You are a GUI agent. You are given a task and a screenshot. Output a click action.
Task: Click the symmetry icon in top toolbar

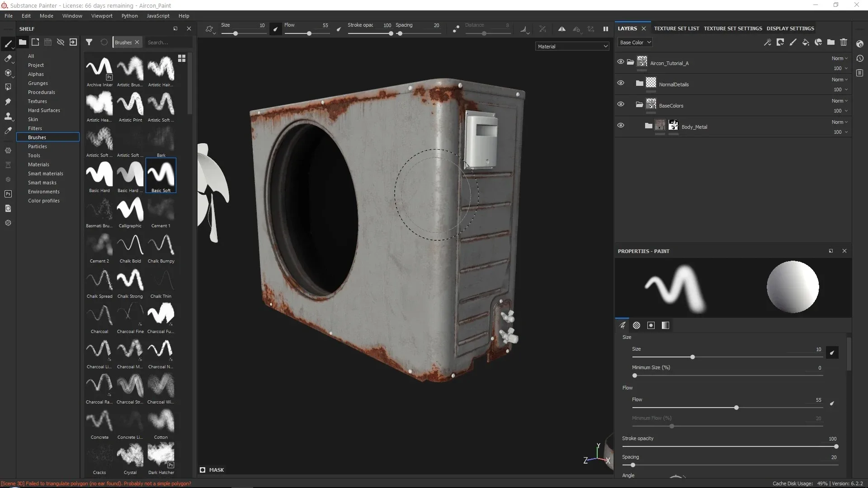tap(561, 29)
